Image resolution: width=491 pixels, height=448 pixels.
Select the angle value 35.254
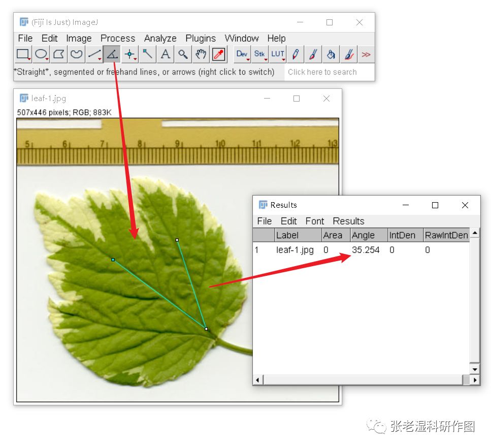pos(366,250)
